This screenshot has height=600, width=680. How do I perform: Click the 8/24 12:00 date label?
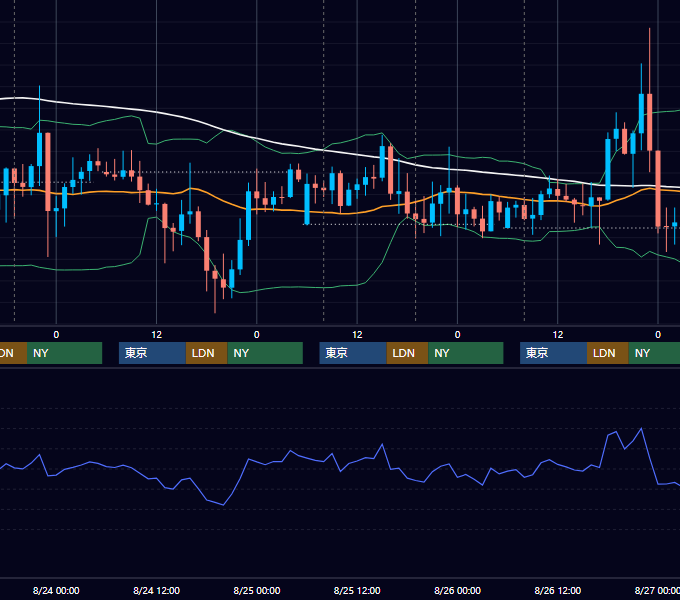[x=156, y=590]
